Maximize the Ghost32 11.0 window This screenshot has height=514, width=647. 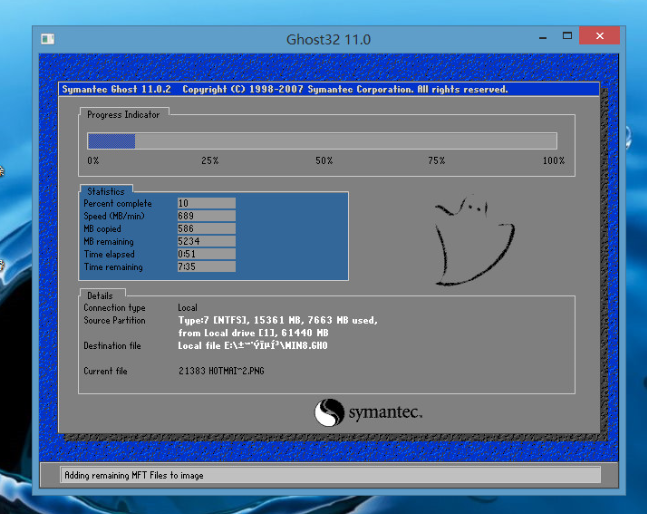coord(567,36)
